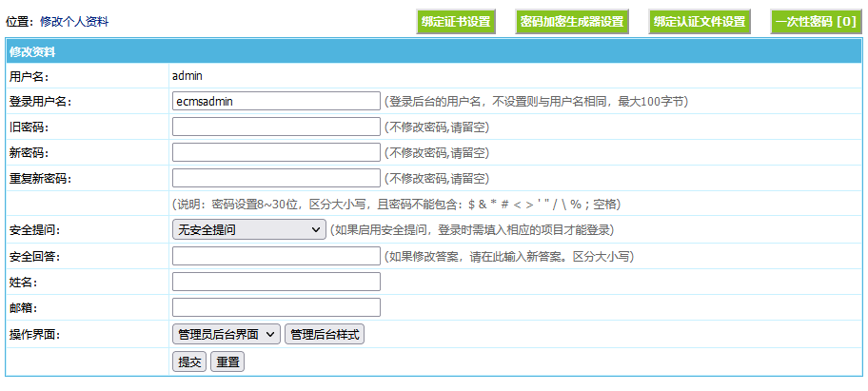
Task: Focus the 登录用户名 field containing ecmsadmin
Action: tap(276, 101)
